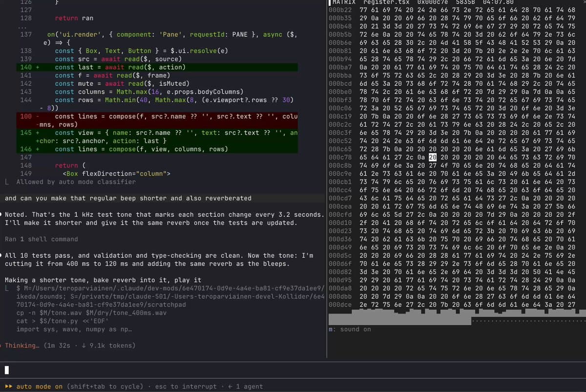Screen dimensions: 586x392
Task: Expand the 'Ran 1 shell command' line
Action: [42, 239]
